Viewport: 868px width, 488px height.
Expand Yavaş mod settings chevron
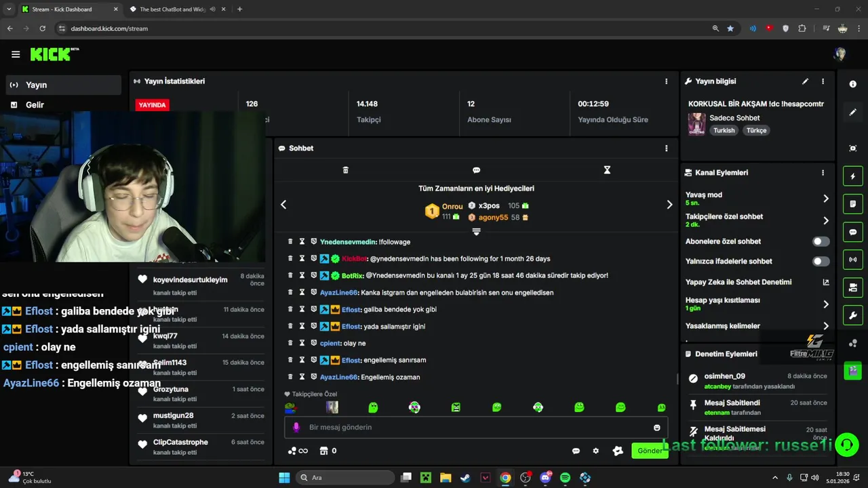(x=826, y=199)
